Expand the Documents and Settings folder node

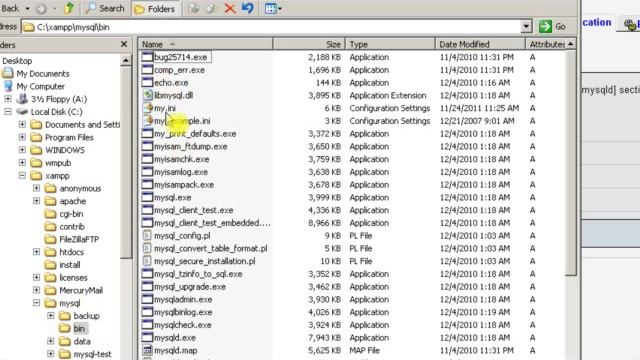[22, 124]
